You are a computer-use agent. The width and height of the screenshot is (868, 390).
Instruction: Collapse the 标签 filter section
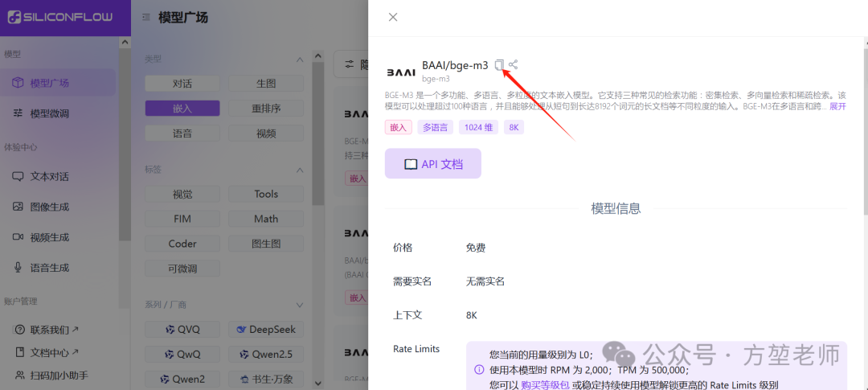(x=300, y=170)
